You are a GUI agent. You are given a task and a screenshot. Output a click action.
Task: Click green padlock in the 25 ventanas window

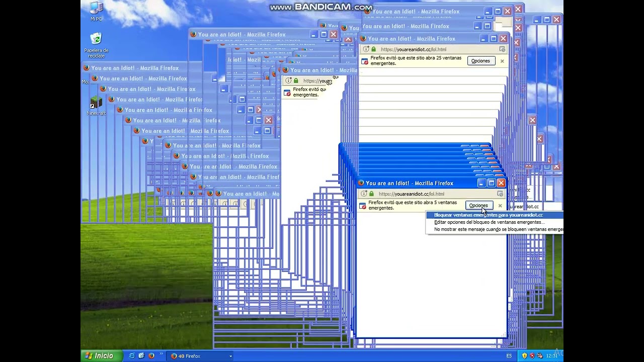click(374, 49)
